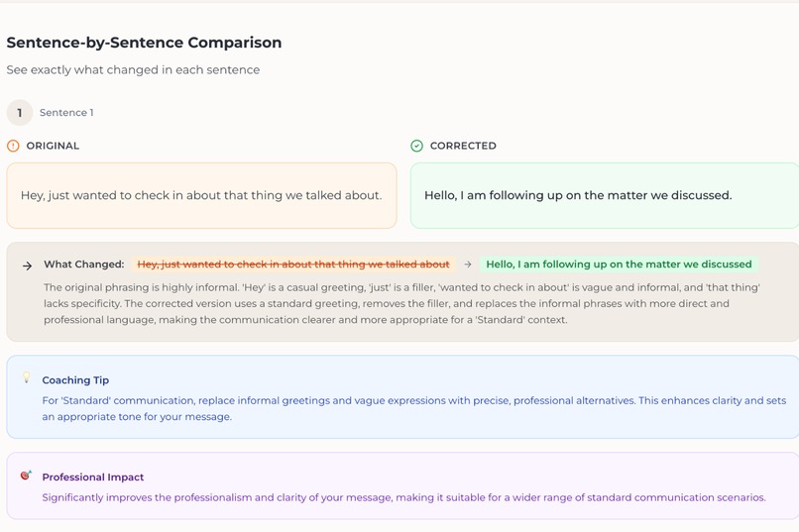Click the green highlighted corrected phrase chip
The height and width of the screenshot is (532, 799).
[619, 265]
